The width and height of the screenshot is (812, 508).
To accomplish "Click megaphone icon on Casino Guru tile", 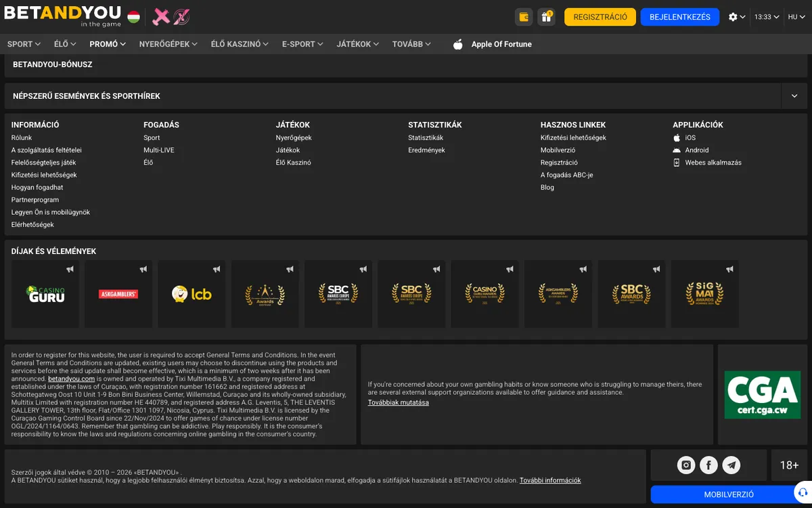I will coord(70,270).
